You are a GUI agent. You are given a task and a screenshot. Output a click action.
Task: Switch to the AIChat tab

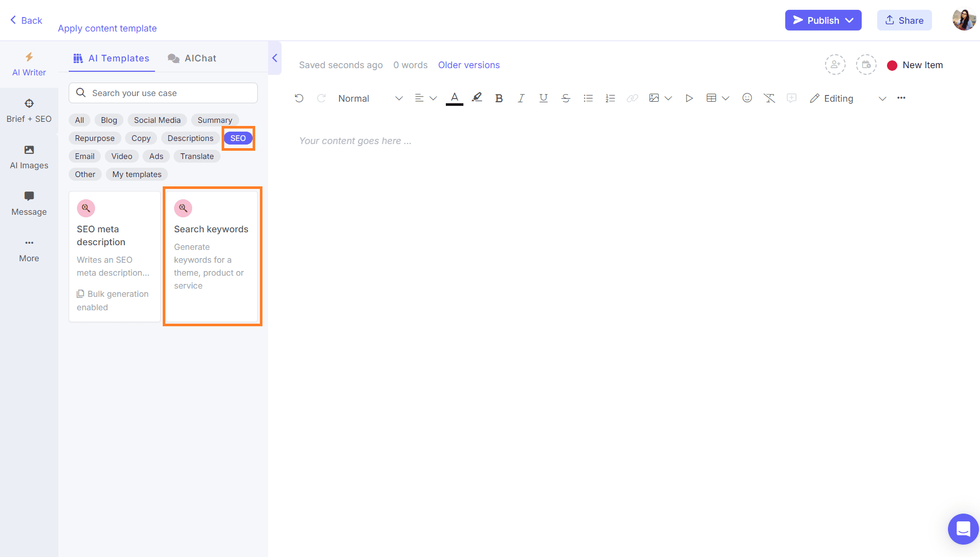tap(192, 58)
